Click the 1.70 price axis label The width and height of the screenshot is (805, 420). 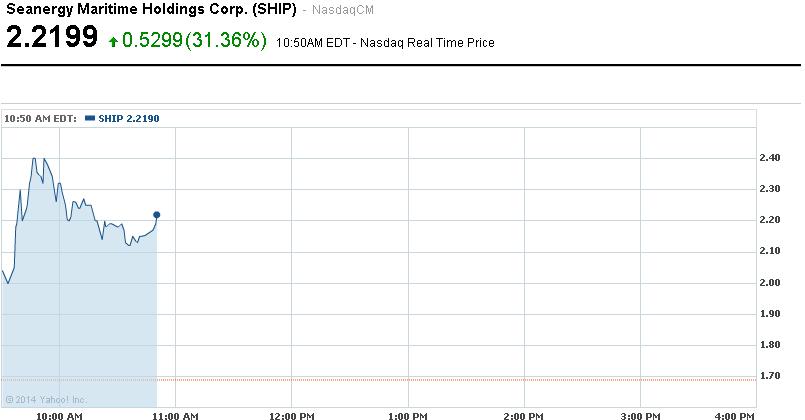click(772, 375)
